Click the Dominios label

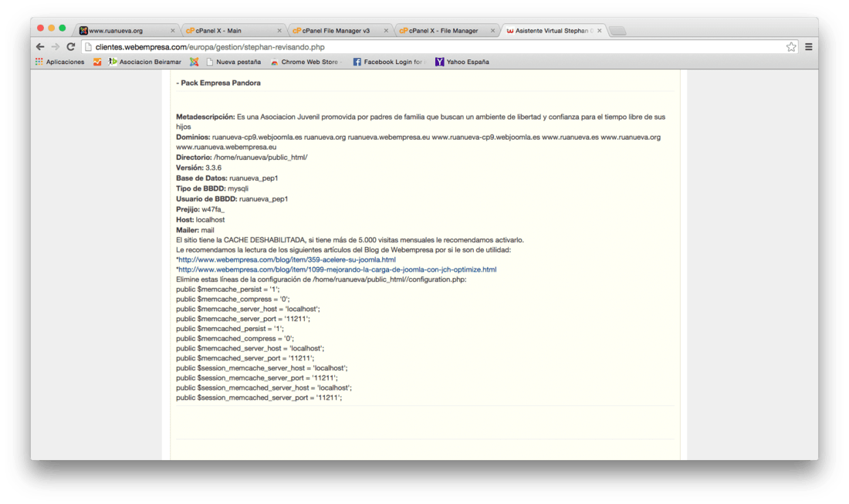tap(193, 137)
